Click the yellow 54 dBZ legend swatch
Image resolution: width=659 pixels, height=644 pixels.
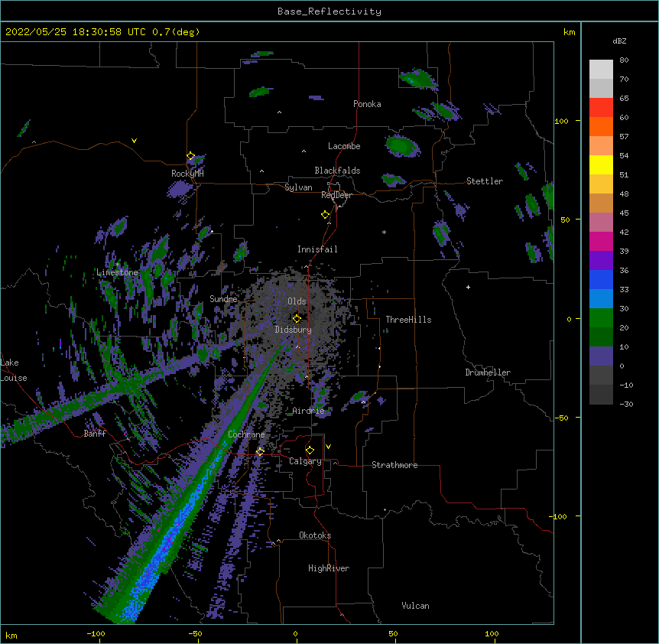(601, 164)
